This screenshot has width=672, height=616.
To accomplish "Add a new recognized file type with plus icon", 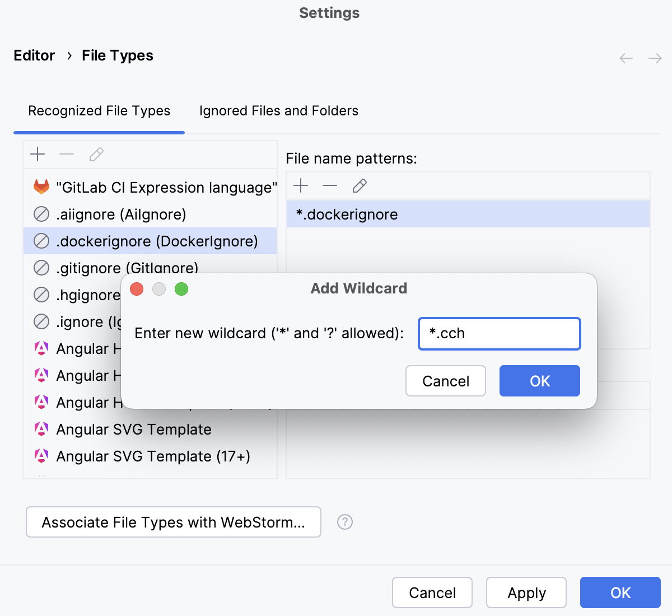I will coord(38,155).
